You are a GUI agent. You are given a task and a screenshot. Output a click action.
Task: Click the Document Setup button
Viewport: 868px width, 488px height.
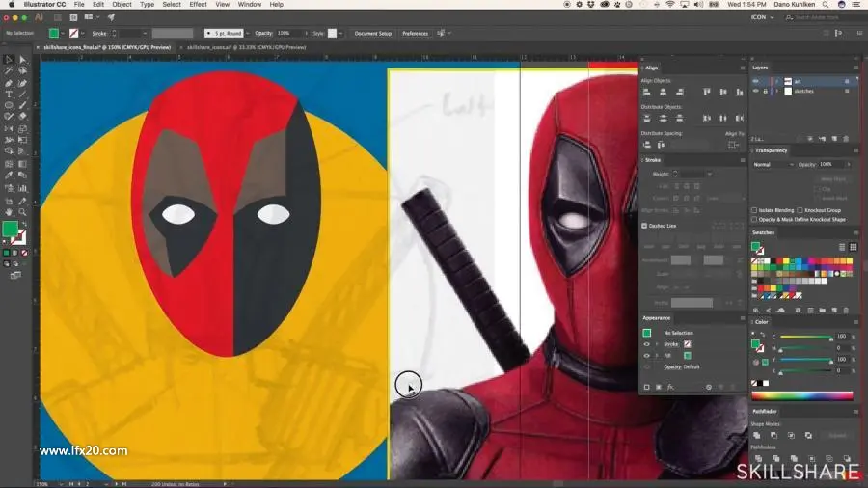point(372,33)
